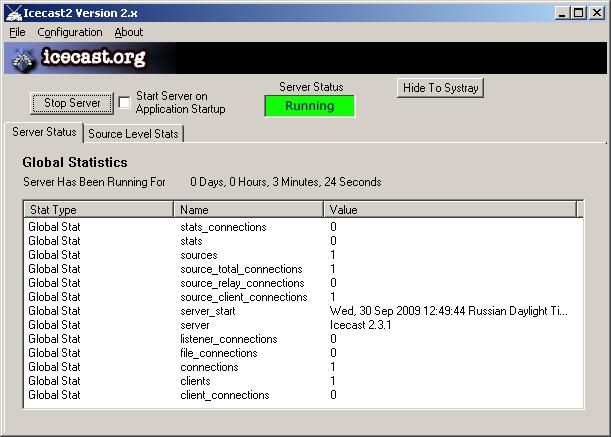Sort by the Name column header
This screenshot has width=611, height=437.
[x=248, y=209]
